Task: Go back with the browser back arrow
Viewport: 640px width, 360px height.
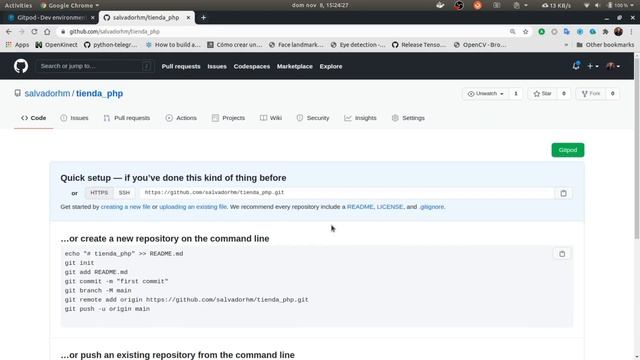Action: point(9,31)
